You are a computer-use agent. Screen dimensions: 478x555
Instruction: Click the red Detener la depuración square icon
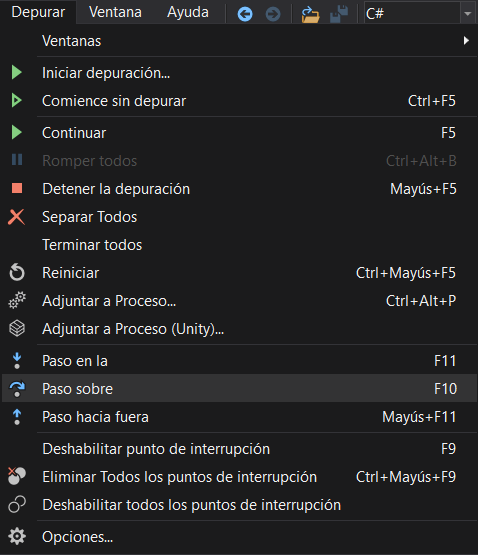pos(17,188)
